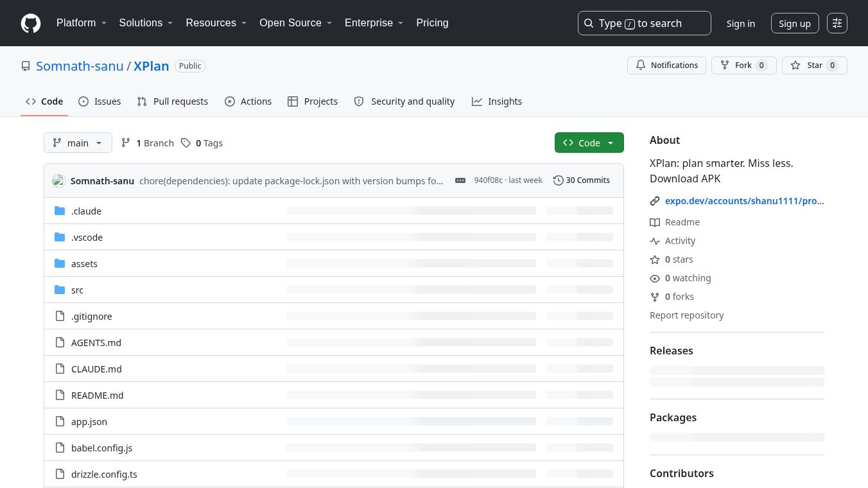Click the Sign in link
Viewport: 868px width, 488px height.
coord(741,23)
